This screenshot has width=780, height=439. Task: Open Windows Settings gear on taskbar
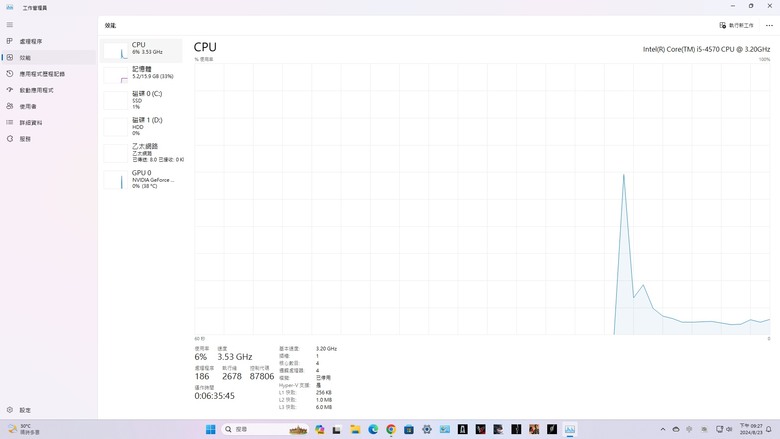(x=427, y=429)
